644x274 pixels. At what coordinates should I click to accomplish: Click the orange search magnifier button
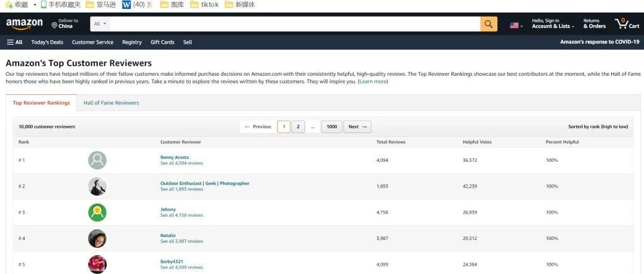(488, 24)
